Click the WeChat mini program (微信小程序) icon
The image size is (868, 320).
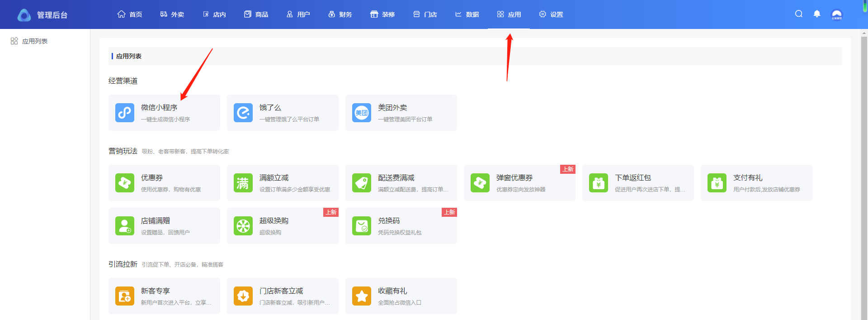(x=125, y=113)
